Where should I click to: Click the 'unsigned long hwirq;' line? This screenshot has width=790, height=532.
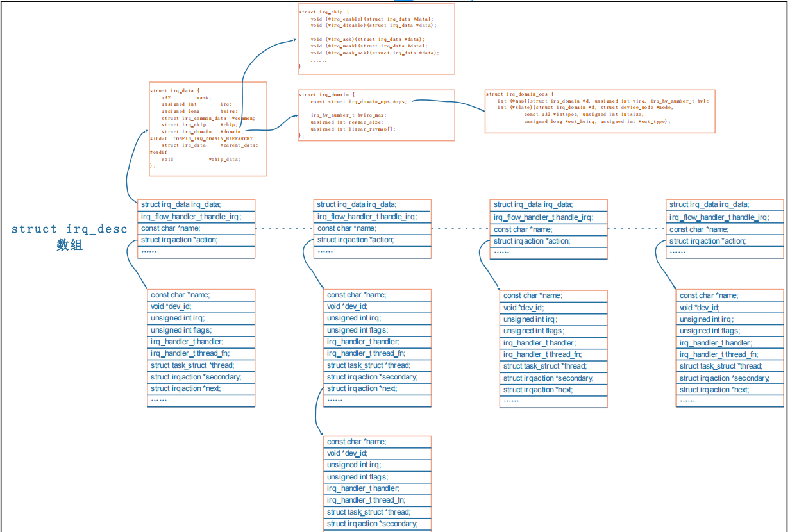tap(200, 111)
